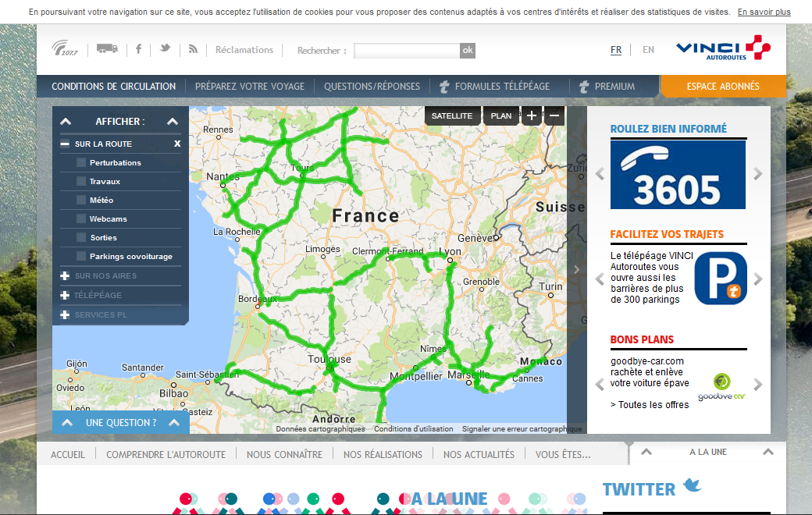This screenshot has width=812, height=515.
Task: Open Toutes les offres link
Action: pos(650,405)
